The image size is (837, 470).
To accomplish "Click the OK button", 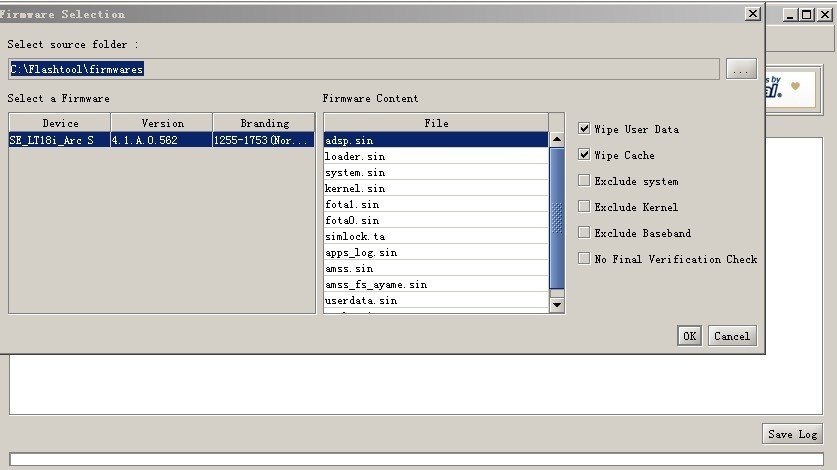I will (689, 336).
